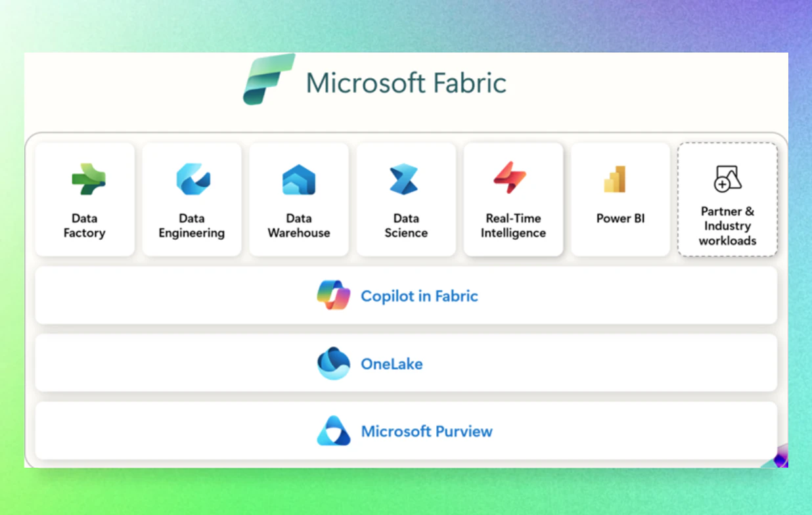Open the "Microsoft Purview" text link

427,432
